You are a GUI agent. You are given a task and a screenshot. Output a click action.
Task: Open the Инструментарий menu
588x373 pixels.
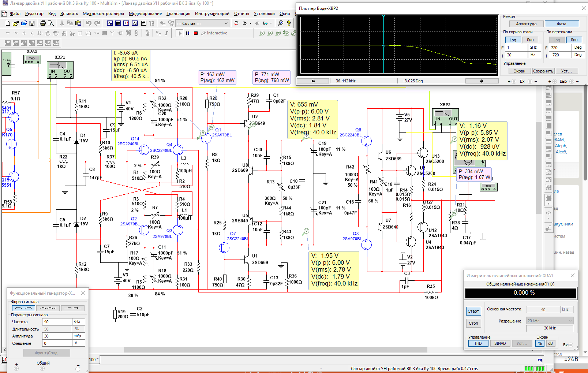point(212,14)
